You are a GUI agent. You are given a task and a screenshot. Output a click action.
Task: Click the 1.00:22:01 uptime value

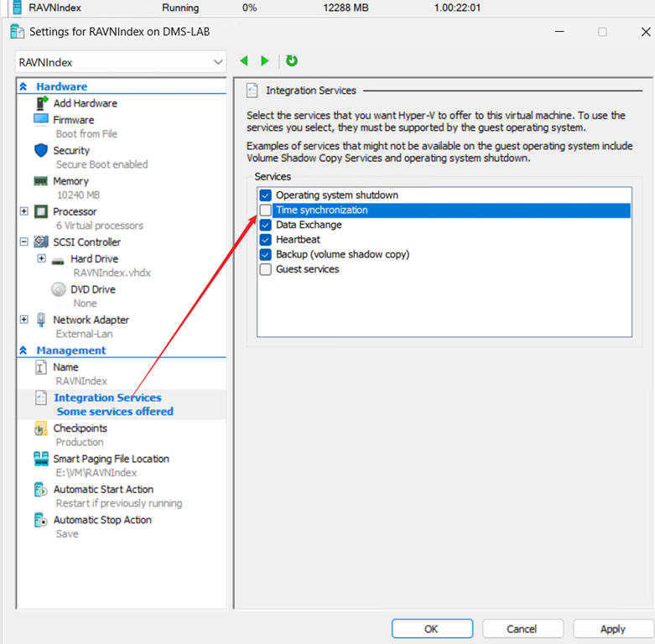457,8
